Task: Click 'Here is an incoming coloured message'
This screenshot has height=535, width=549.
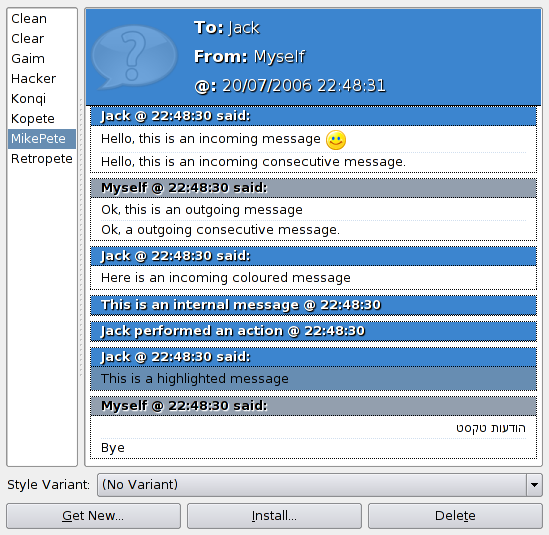Action: [226, 278]
